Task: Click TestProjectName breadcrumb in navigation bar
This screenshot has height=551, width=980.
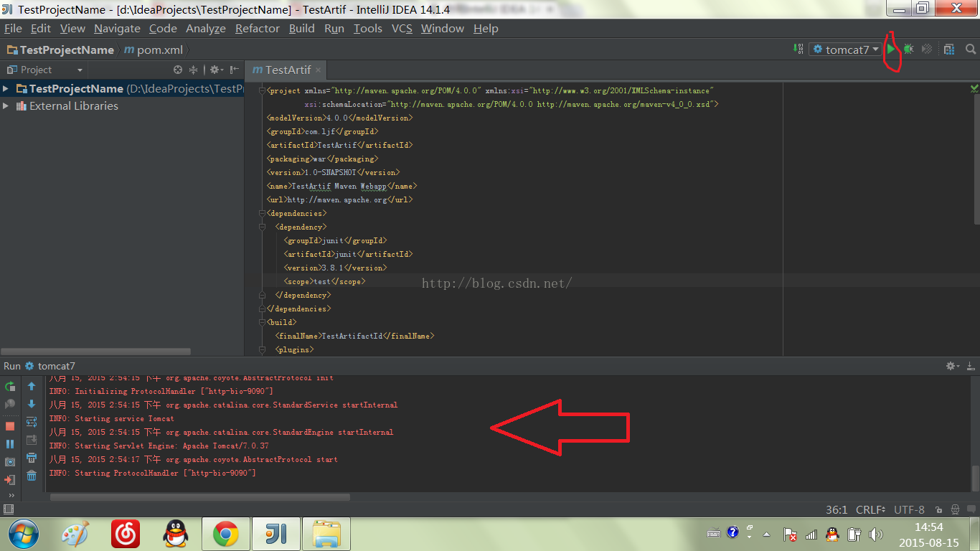Action: tap(60, 50)
